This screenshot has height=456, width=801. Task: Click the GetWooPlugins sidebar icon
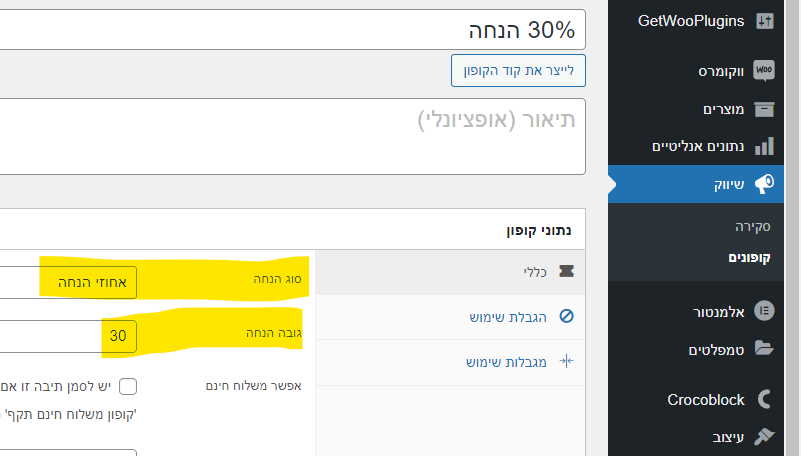tap(765, 21)
